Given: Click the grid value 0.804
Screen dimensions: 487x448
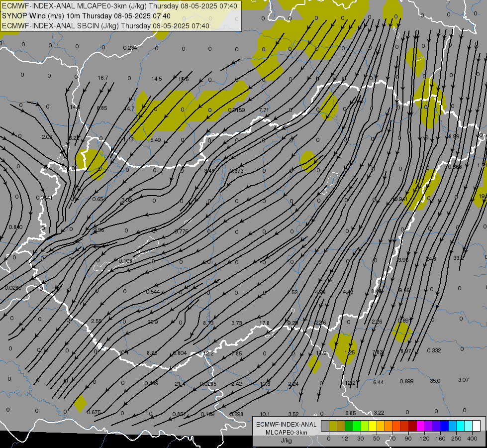Looking at the screenshot, I should point(180,353).
